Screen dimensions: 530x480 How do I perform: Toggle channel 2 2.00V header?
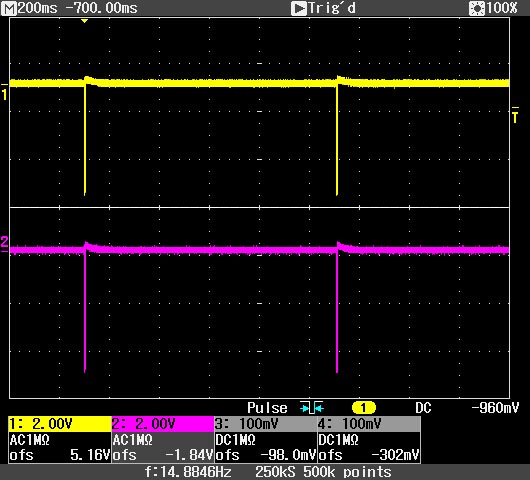[x=163, y=424]
